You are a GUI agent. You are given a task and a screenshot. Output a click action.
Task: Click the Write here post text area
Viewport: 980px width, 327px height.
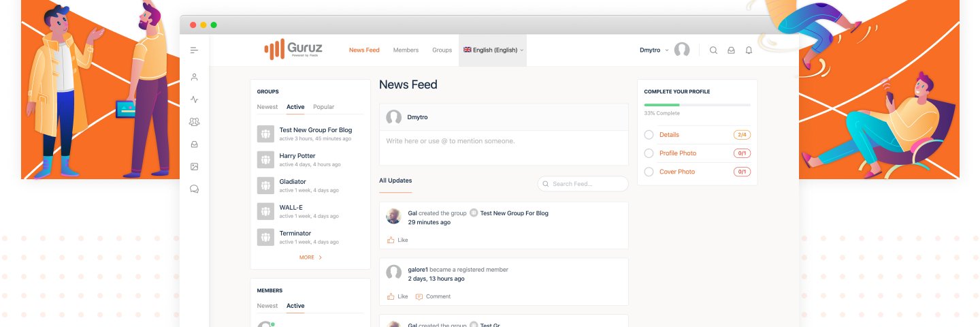[x=504, y=148]
